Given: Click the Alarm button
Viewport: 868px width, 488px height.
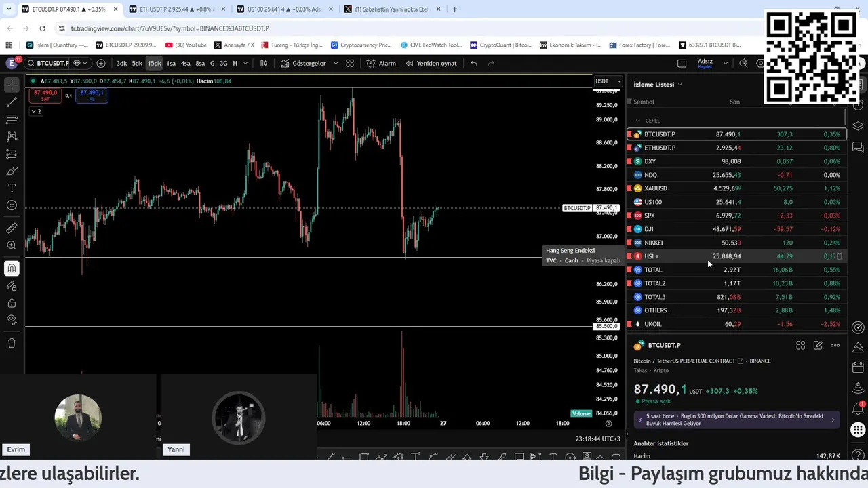Looking at the screenshot, I should (x=381, y=63).
